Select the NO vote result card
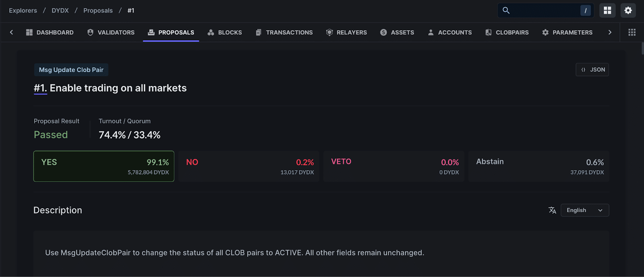Viewport: 644px width, 277px height. 249,166
